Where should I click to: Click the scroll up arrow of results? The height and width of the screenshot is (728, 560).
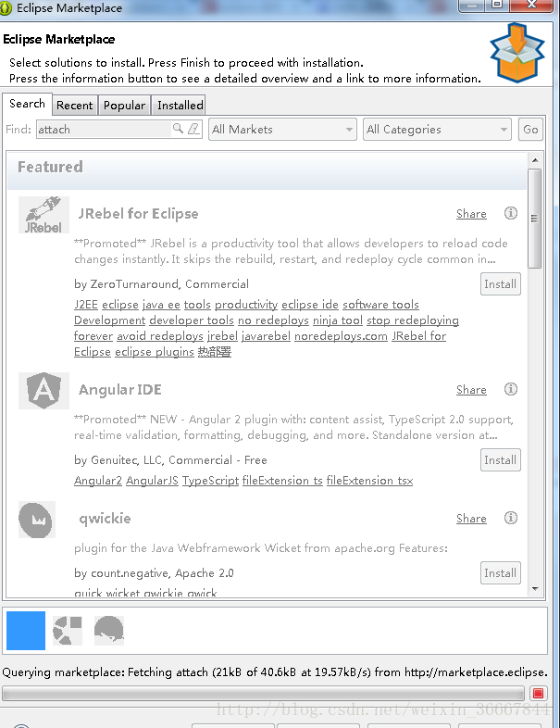click(535, 160)
